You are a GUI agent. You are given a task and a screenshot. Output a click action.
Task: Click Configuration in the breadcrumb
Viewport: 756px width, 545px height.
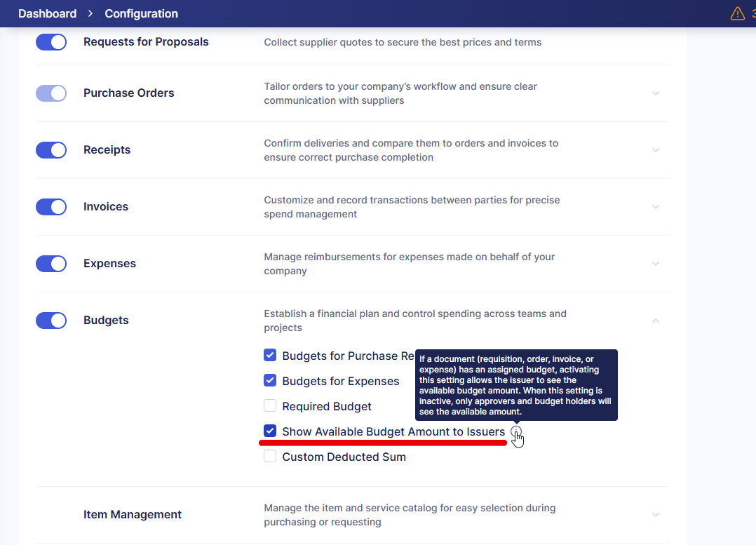tap(141, 14)
